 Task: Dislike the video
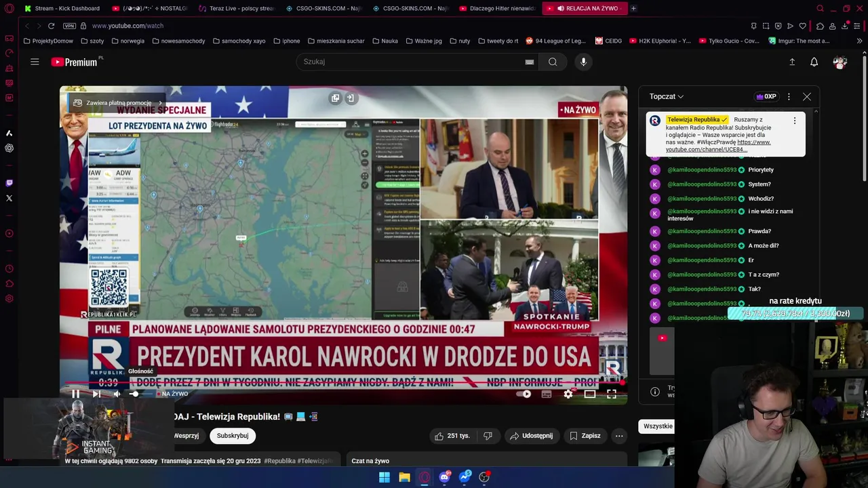click(x=488, y=436)
